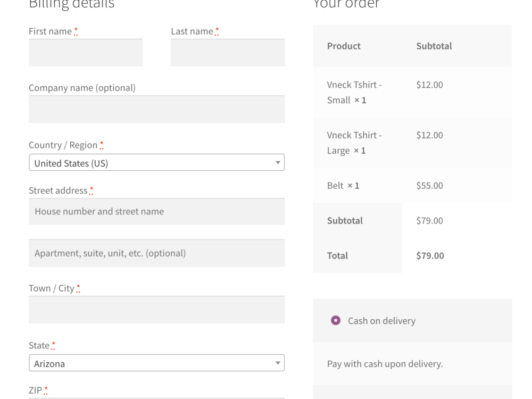Click the Vneck Tshirt Small product entry
Screen dimensions: 532x399
pos(354,92)
